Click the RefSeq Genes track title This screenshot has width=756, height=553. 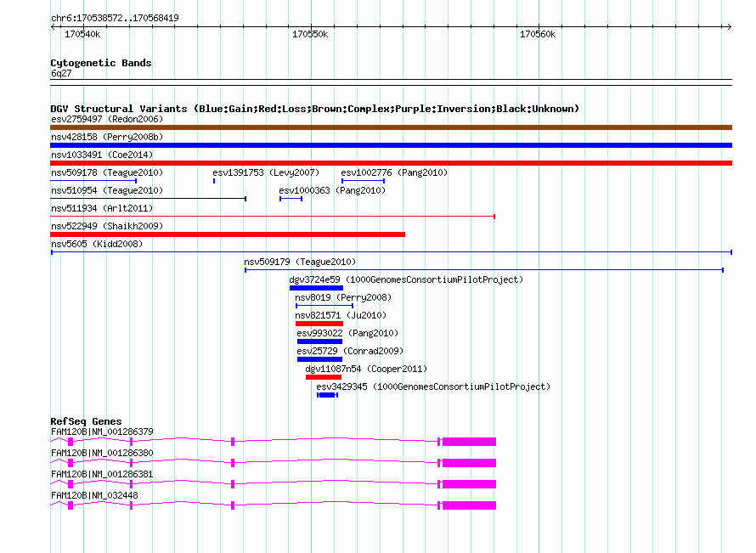(86, 421)
